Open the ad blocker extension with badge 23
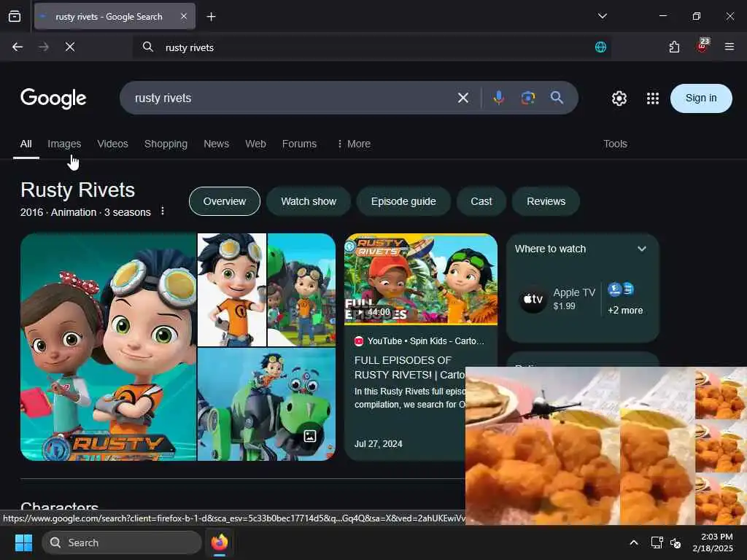Viewport: 747px width, 560px height. click(703, 46)
